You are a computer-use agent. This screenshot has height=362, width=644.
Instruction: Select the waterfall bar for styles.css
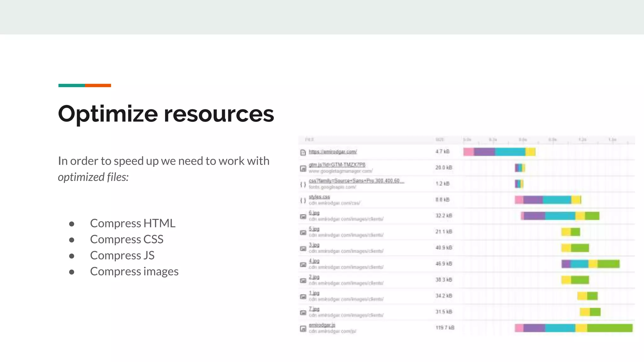tap(548, 200)
